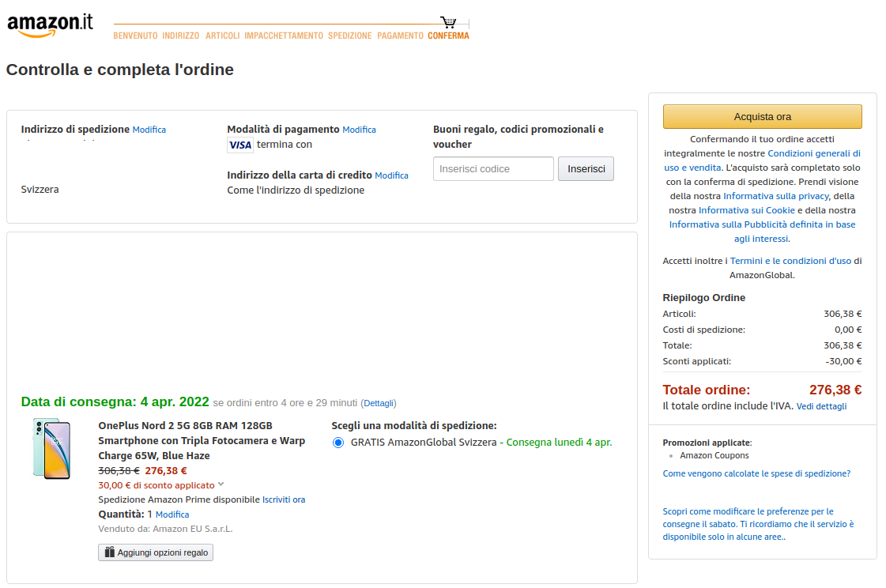This screenshot has height=588, width=886.
Task: Select GRATIS AmazonGlobal Svizzera shipping option
Action: tap(338, 443)
